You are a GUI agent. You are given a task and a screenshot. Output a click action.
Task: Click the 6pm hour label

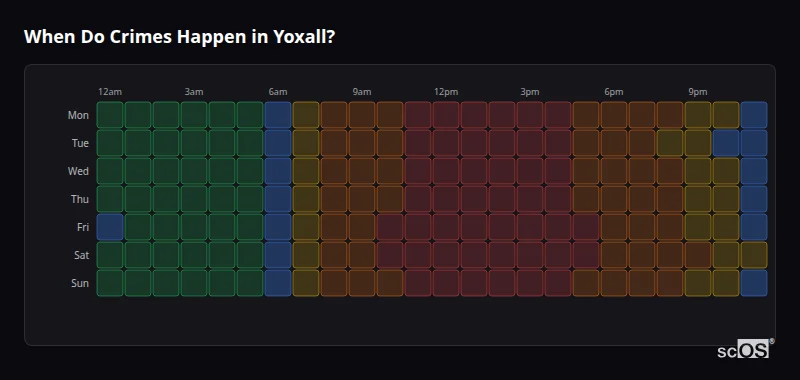pos(614,92)
